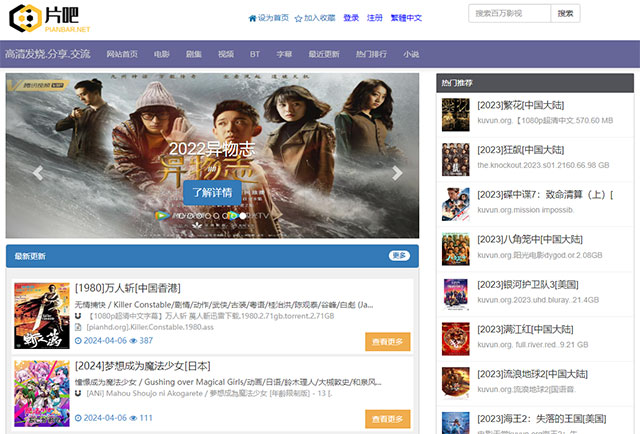The width and height of the screenshot is (640, 434).
Task: Open 繁花 poster thumbnail in sidebar
Action: tap(456, 115)
